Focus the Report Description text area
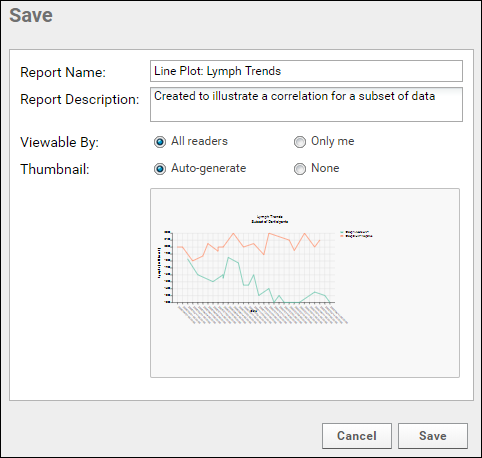Screen dimensions: 482x458 [x=306, y=104]
